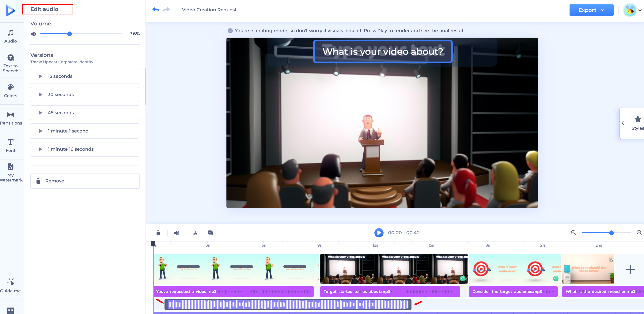Click the Remove audio button
Screen dimensions: 644x314
click(x=85, y=181)
